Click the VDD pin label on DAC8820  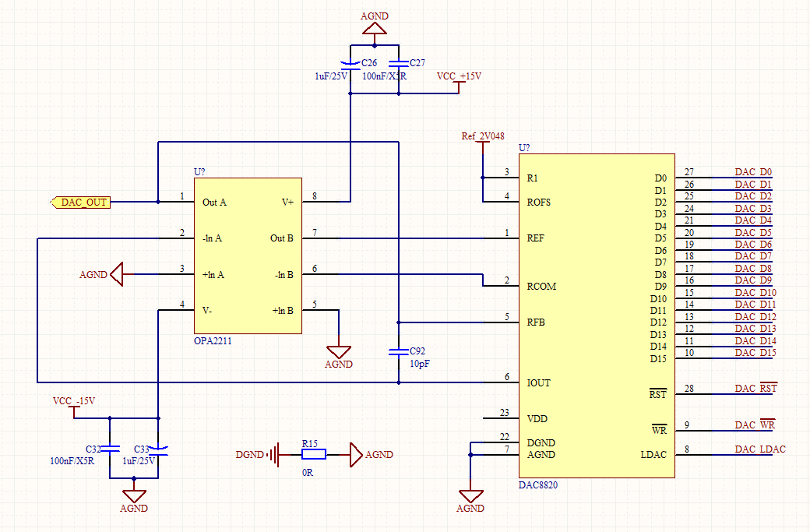coord(537,419)
